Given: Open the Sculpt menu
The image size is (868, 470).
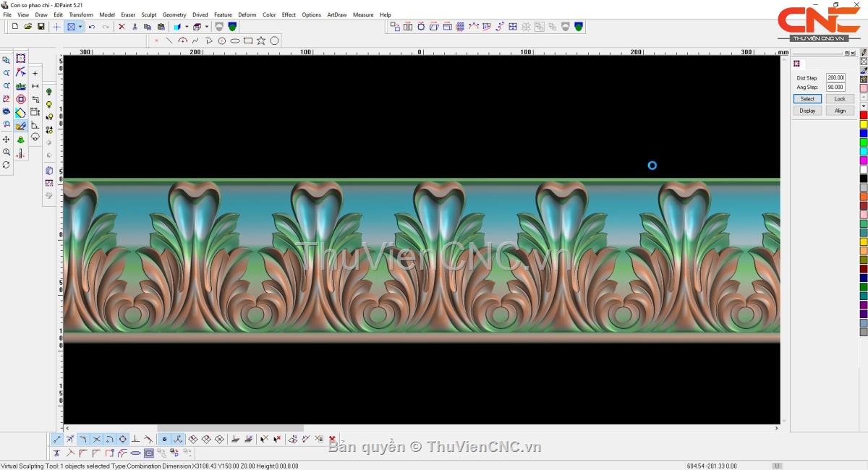Looking at the screenshot, I should point(149,14).
